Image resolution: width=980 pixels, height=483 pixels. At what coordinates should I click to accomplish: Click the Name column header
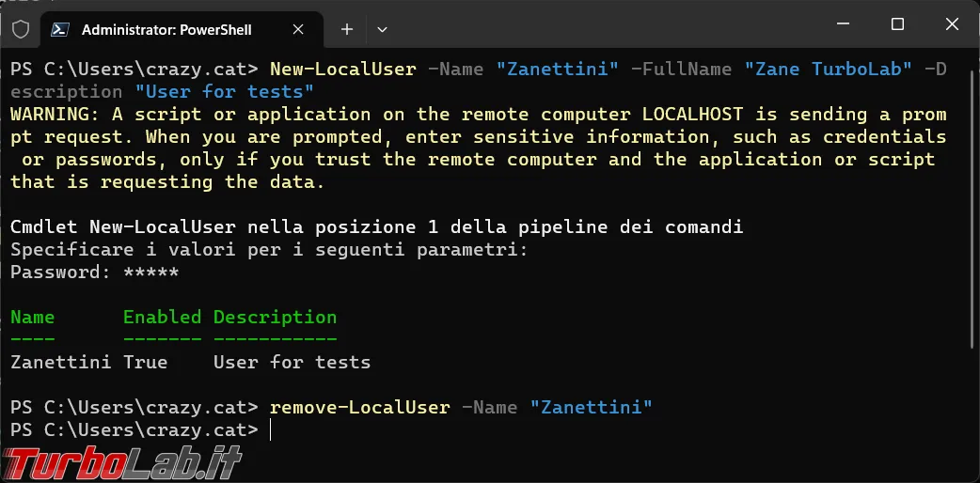33,318
